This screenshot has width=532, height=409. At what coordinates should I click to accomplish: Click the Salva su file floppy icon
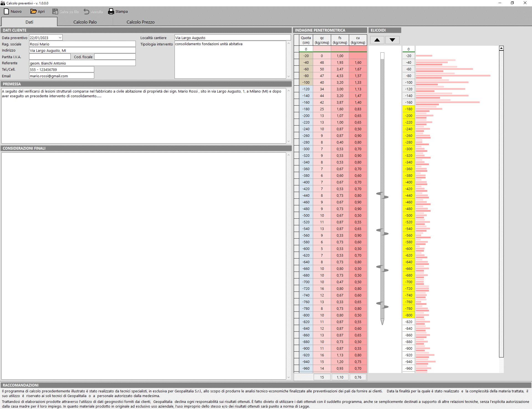[x=55, y=11]
